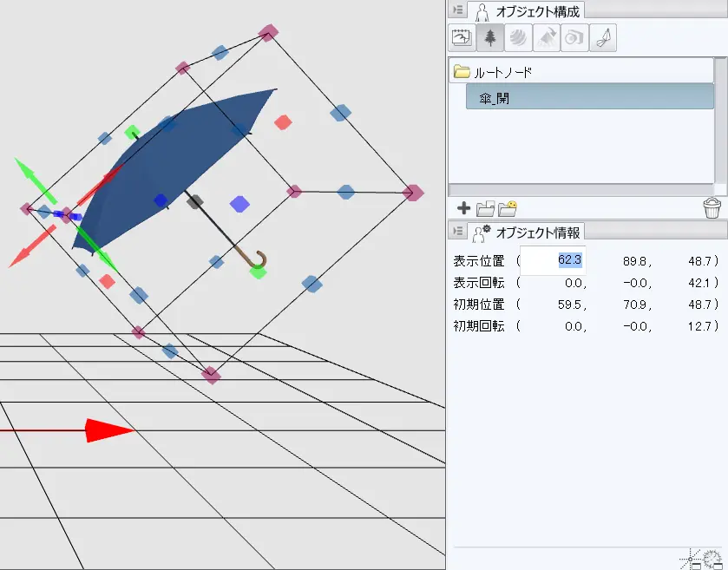Click the spiky gear window icon at the panel bottom
This screenshot has height=570, width=728.
pyautogui.click(x=712, y=560)
